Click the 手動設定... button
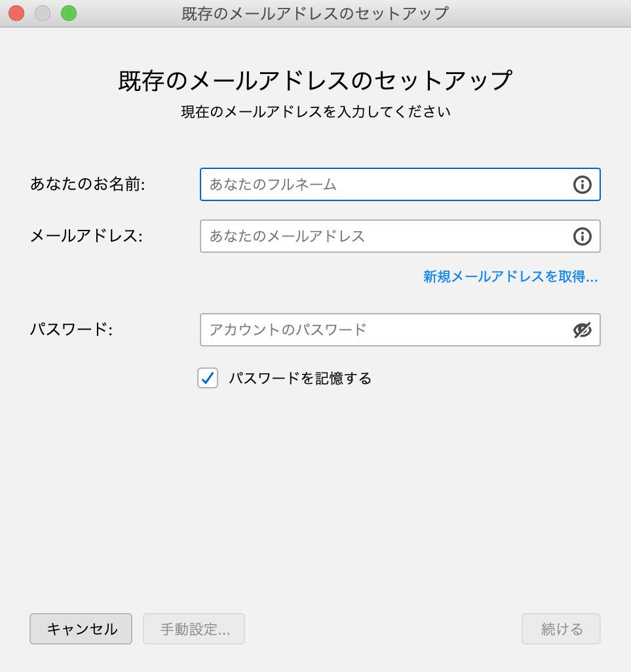631x672 pixels. [194, 628]
